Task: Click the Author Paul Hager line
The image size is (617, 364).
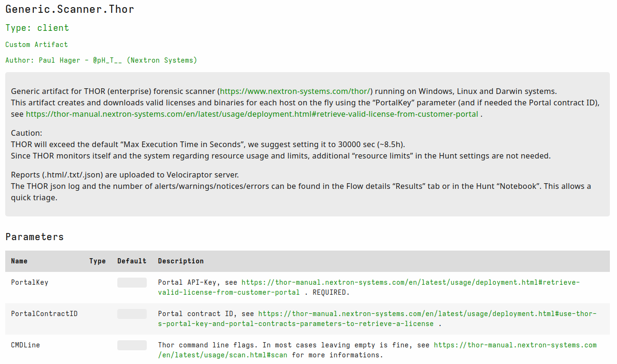Action: (101, 60)
